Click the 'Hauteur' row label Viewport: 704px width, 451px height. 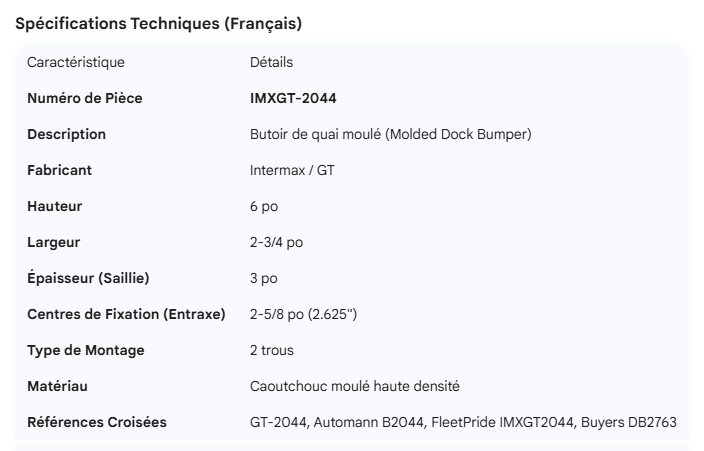[x=54, y=206]
